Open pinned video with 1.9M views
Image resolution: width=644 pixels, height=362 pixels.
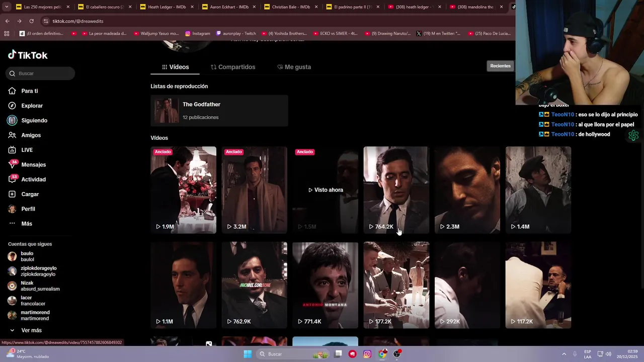coord(184,190)
